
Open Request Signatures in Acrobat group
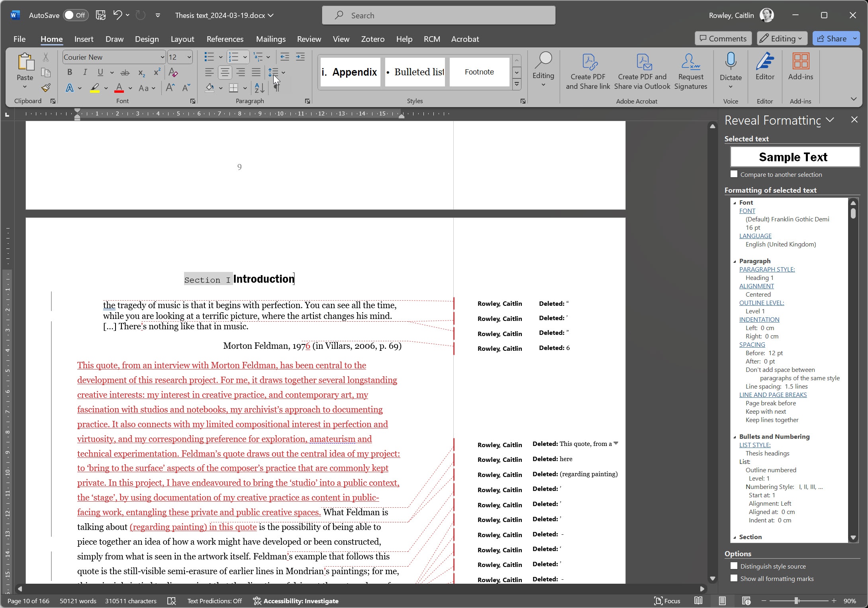pos(691,72)
